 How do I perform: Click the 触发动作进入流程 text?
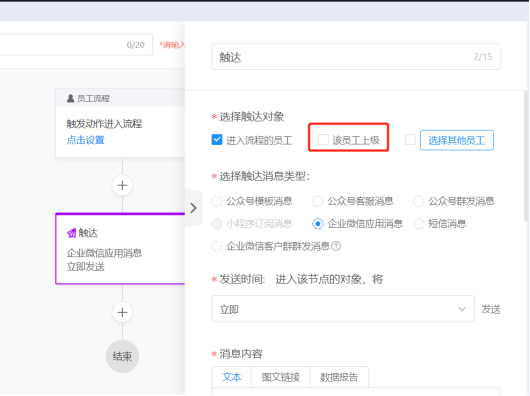coord(104,124)
